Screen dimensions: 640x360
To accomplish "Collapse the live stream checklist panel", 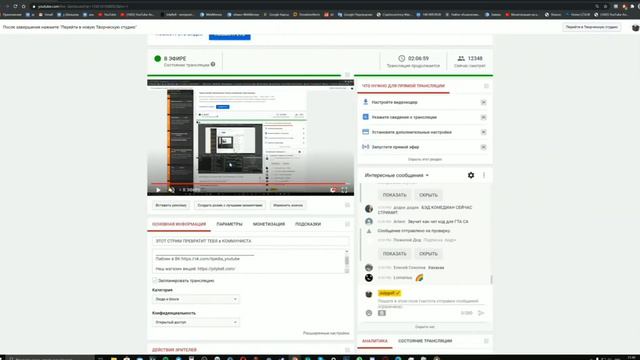I will pyautogui.click(x=486, y=86).
